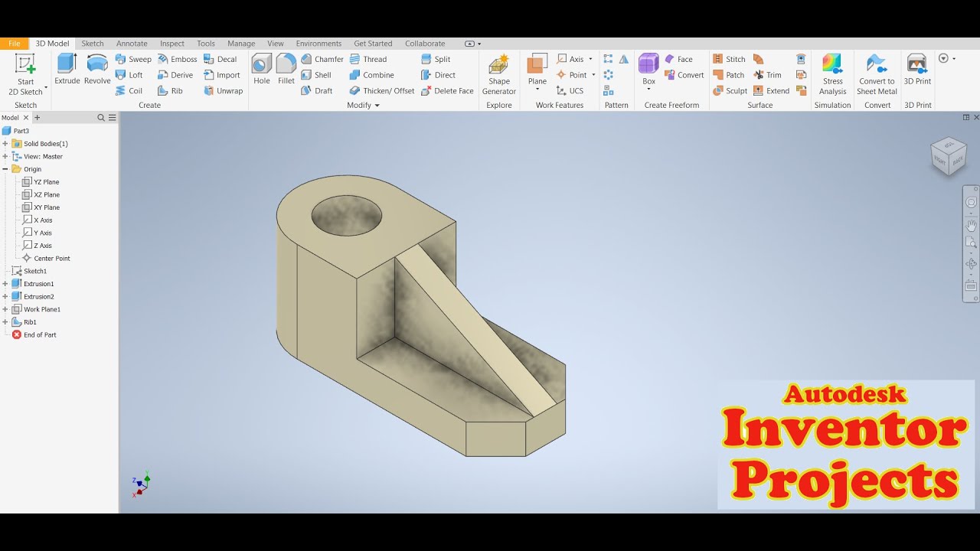This screenshot has width=980, height=551.
Task: Select the Pan tool in navigation bar
Action: click(971, 225)
